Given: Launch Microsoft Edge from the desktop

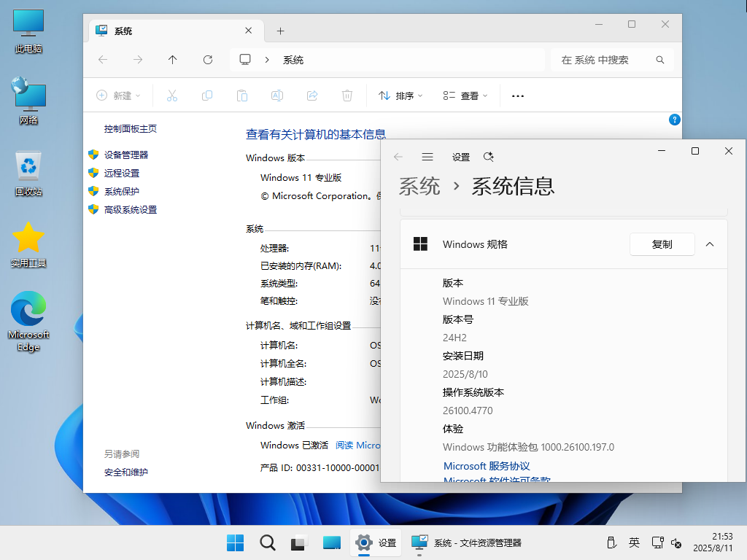Looking at the screenshot, I should (x=28, y=322).
